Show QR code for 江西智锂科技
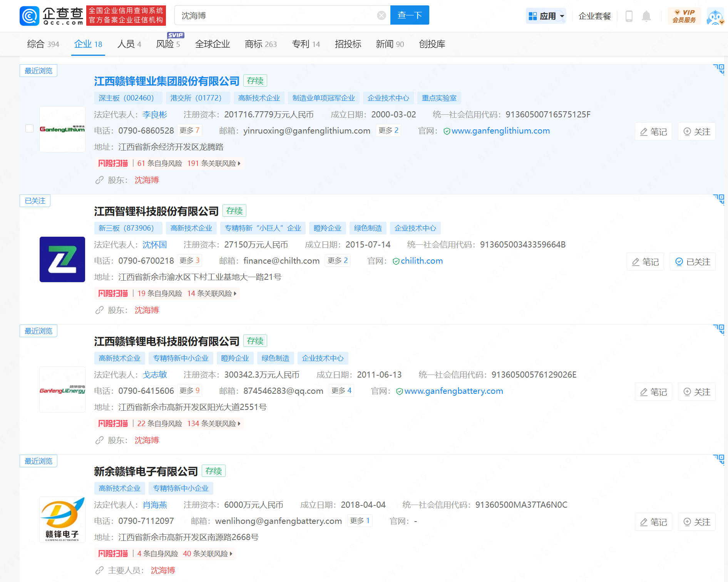The image size is (728, 582). 718,199
